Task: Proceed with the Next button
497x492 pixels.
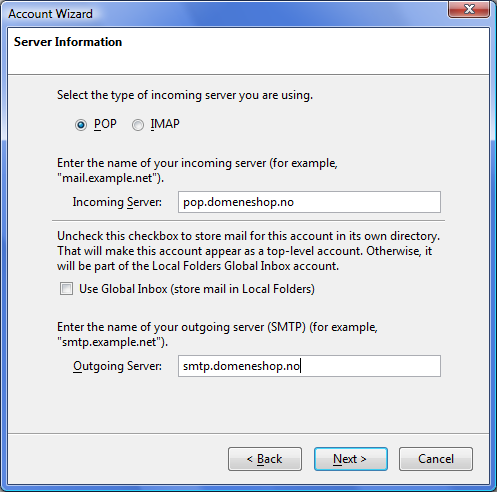Action: click(x=351, y=459)
